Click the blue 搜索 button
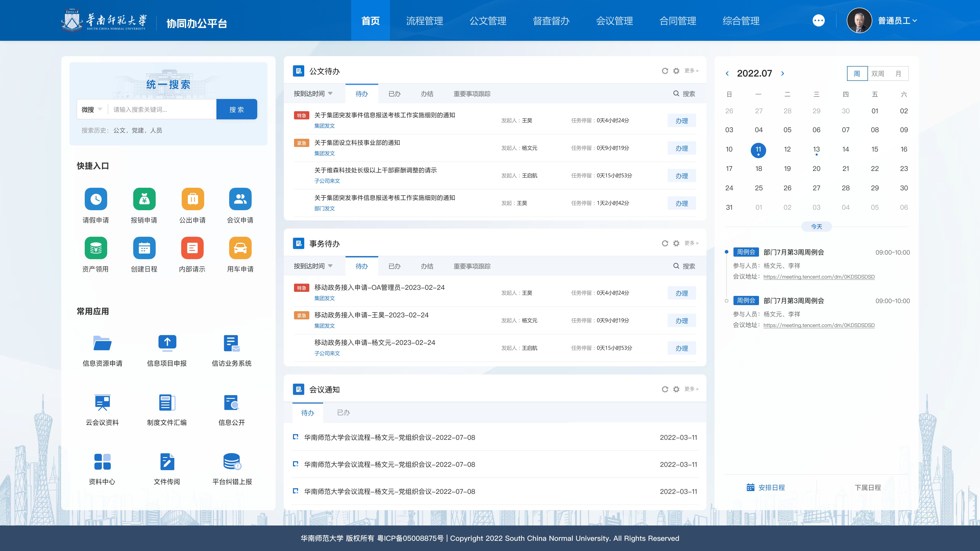The image size is (980, 551). (236, 109)
